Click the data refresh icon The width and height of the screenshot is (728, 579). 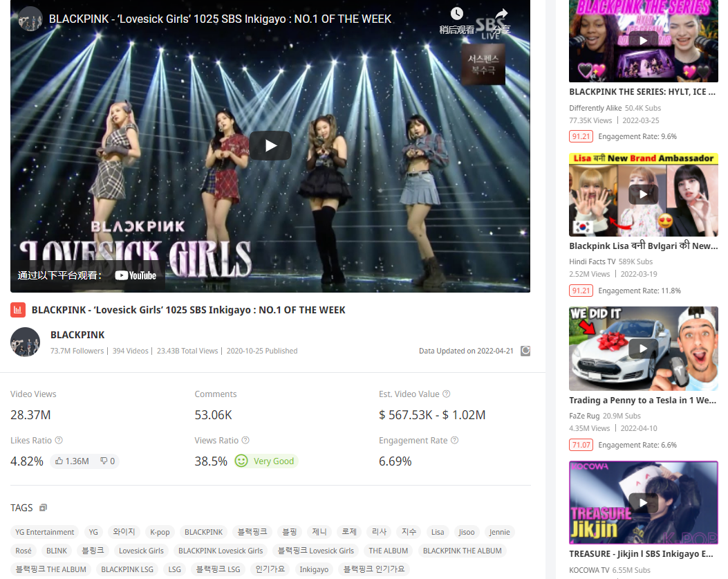point(525,351)
